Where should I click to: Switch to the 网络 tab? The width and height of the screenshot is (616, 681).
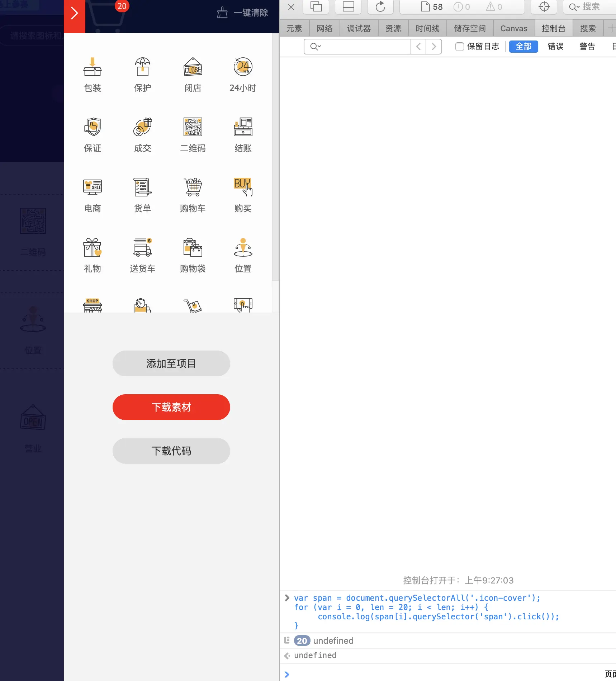[324, 28]
